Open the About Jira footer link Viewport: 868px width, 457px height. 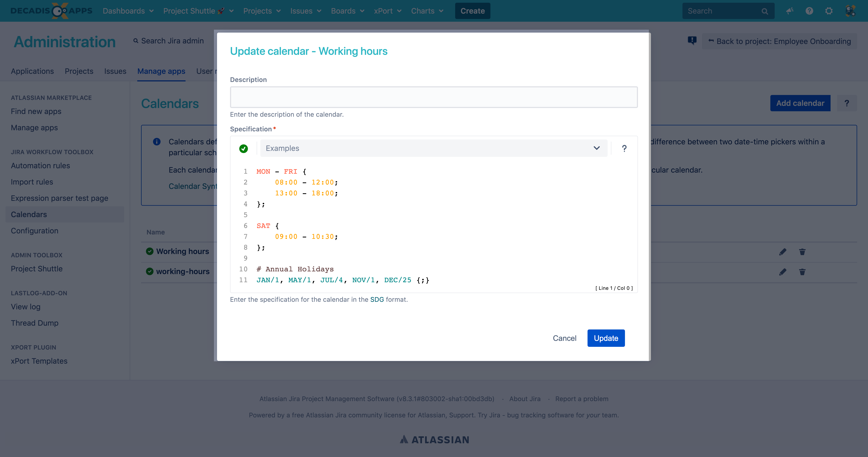[x=525, y=399]
